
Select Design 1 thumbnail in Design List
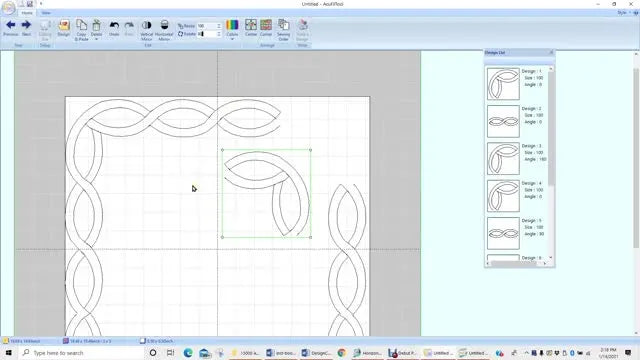[x=503, y=84]
